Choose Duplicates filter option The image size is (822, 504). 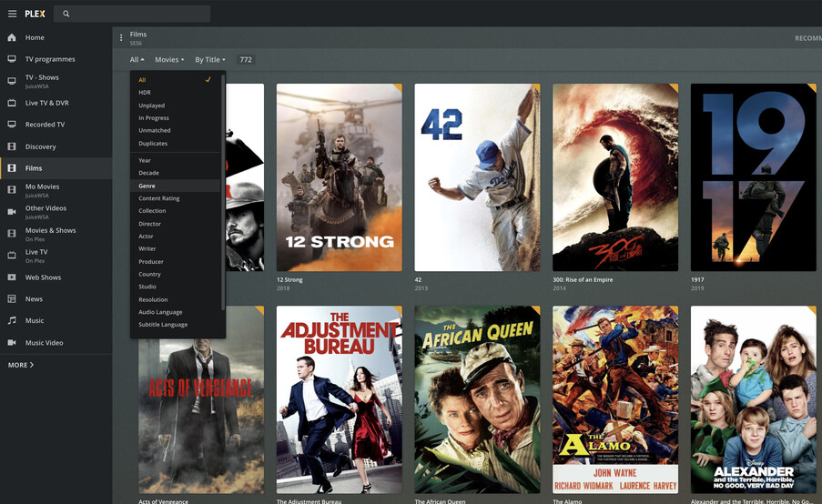tap(175, 143)
